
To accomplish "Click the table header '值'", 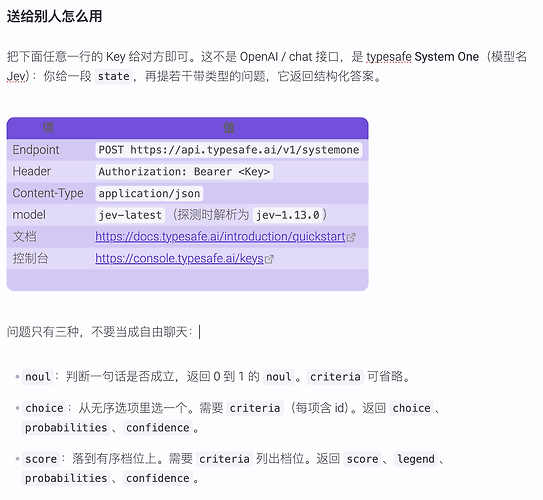I will (x=229, y=128).
